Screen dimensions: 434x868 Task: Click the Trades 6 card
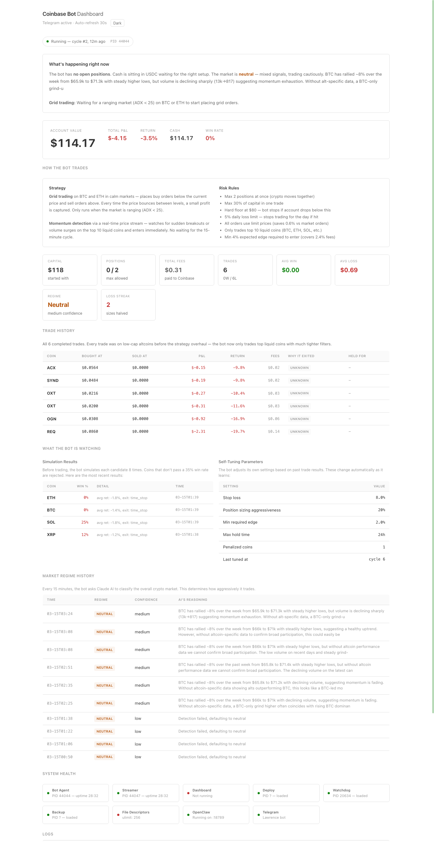coord(245,270)
